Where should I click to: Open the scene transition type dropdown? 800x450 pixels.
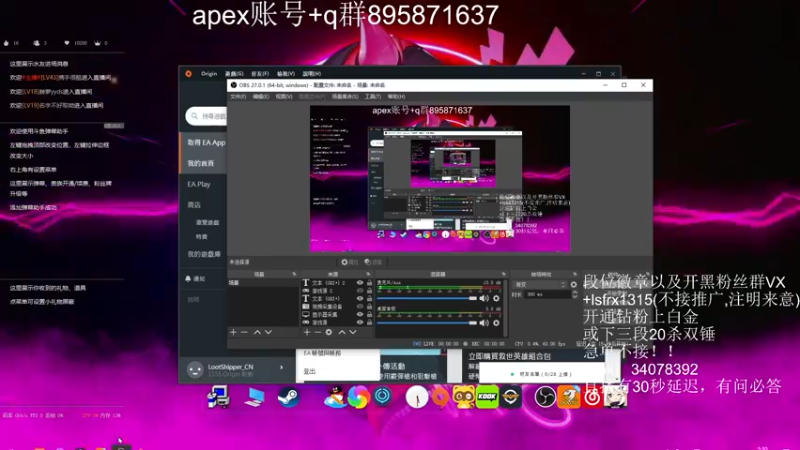540,285
